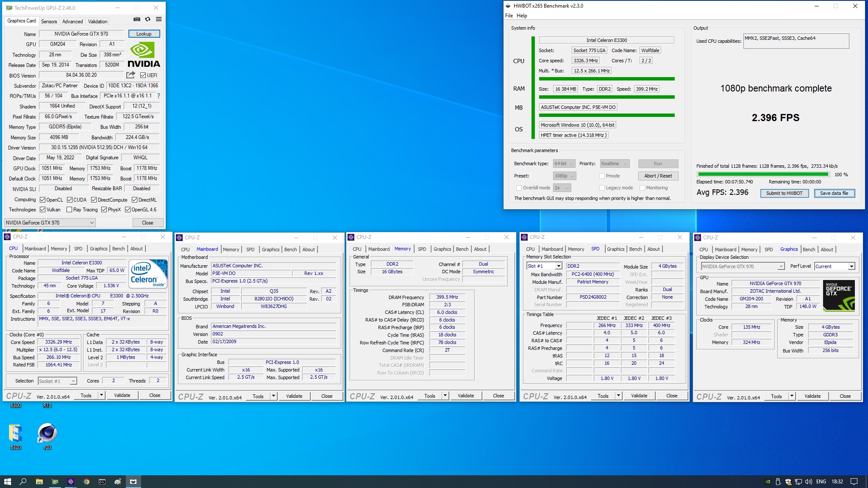The image size is (868, 488).
Task: Click the NVIDIA tray icon
Action: pos(768,482)
